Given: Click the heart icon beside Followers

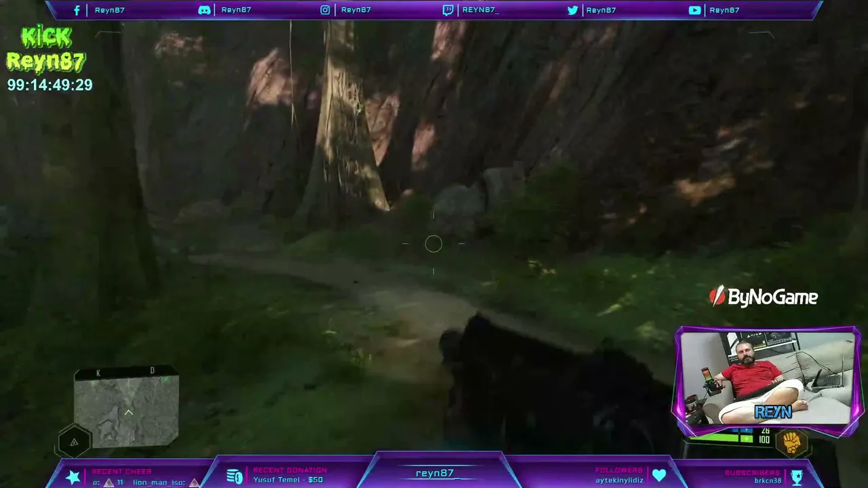Looking at the screenshot, I should (x=659, y=476).
